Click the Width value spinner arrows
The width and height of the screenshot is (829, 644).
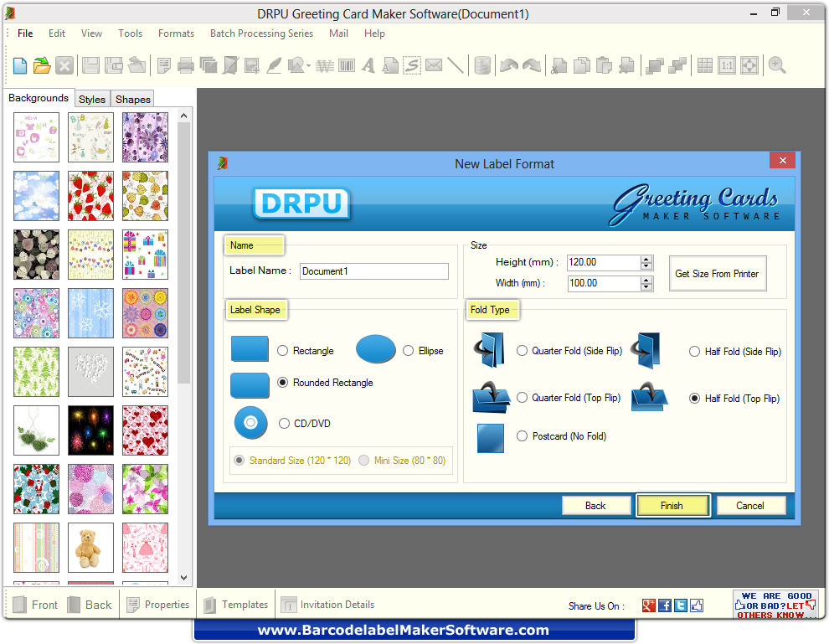pyautogui.click(x=646, y=283)
